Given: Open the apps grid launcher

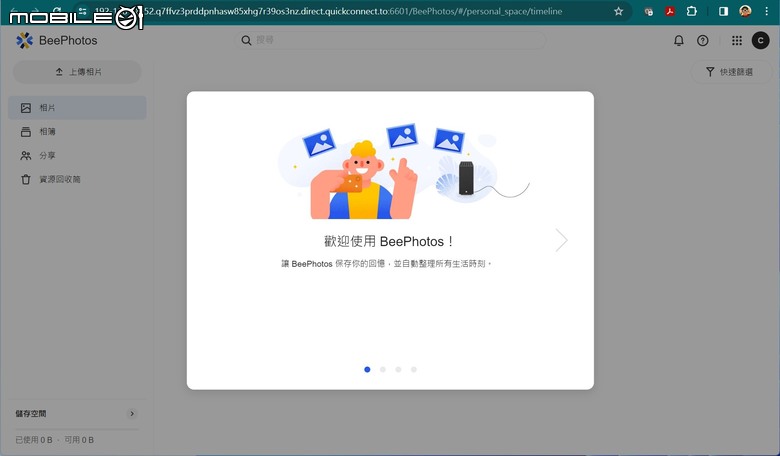Looking at the screenshot, I should pyautogui.click(x=737, y=41).
